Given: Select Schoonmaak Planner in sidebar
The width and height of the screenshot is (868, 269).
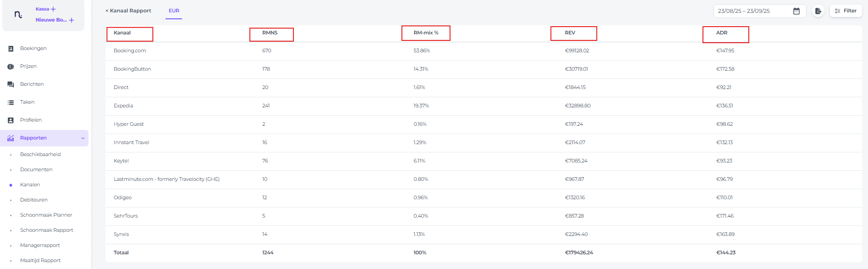Looking at the screenshot, I should click(x=46, y=215).
